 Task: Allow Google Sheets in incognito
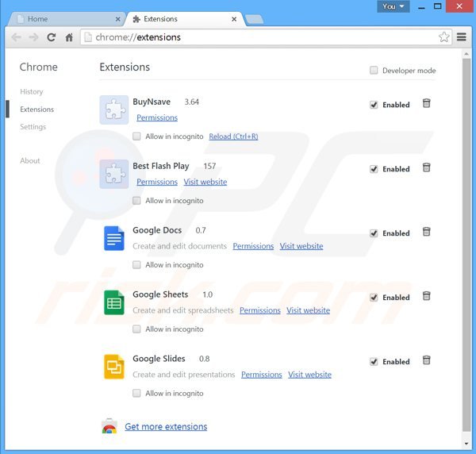tap(136, 329)
